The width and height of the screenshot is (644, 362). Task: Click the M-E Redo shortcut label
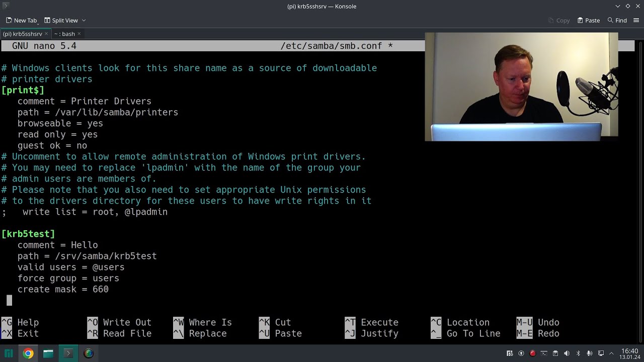coord(538,333)
